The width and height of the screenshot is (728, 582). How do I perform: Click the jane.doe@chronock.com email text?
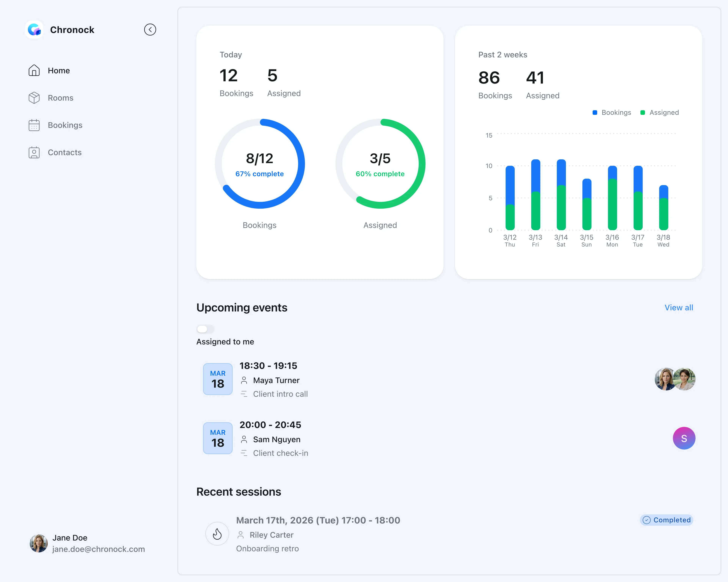(99, 549)
